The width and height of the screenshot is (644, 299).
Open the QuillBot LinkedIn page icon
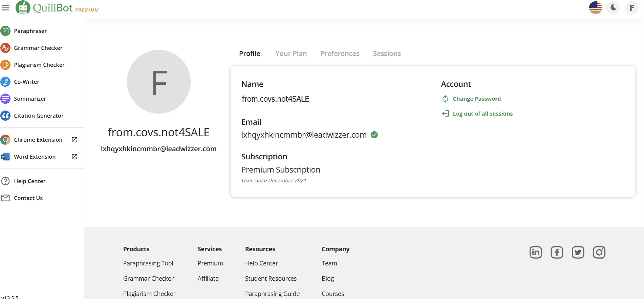536,252
